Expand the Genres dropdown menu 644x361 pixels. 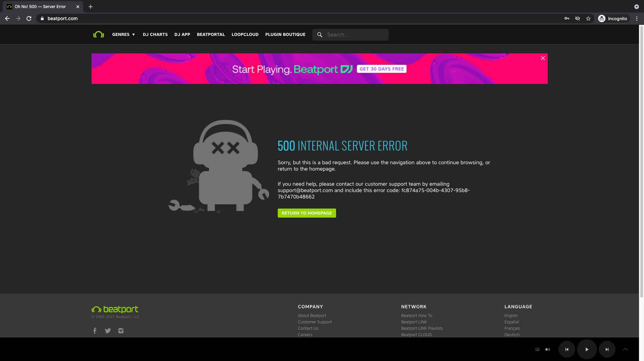pos(123,35)
